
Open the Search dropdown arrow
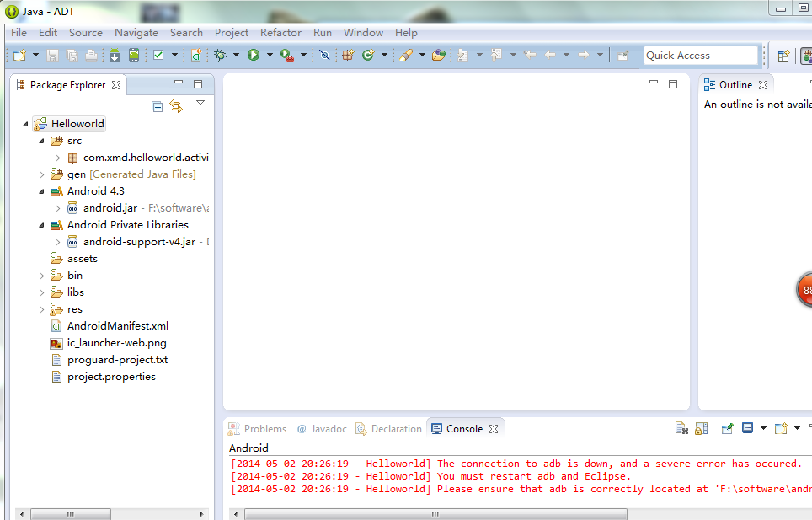click(422, 55)
